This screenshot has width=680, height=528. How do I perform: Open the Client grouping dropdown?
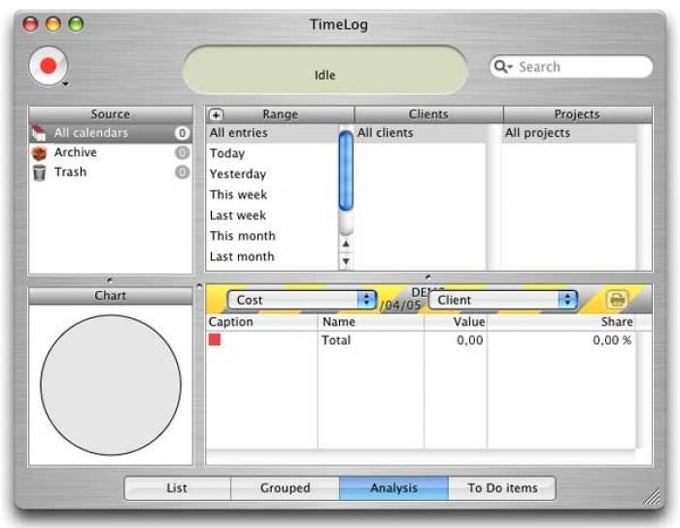click(x=503, y=300)
